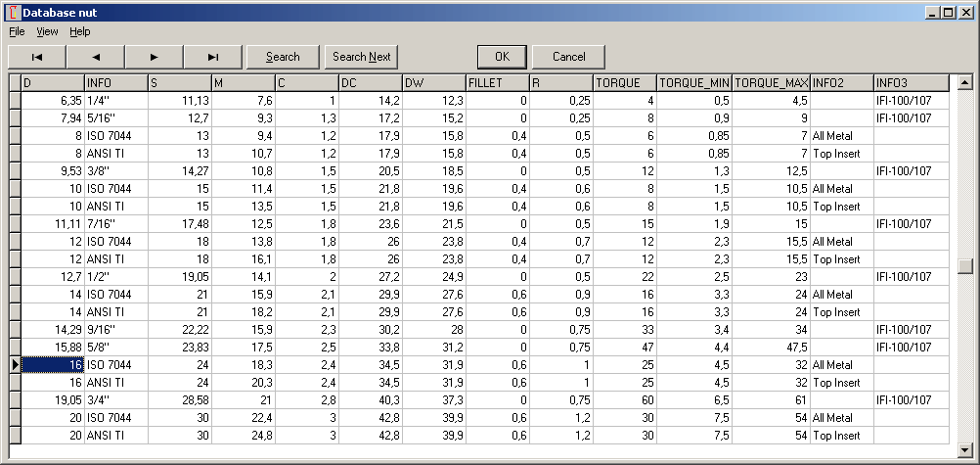
Task: Click the FILLET column header
Action: click(x=496, y=83)
